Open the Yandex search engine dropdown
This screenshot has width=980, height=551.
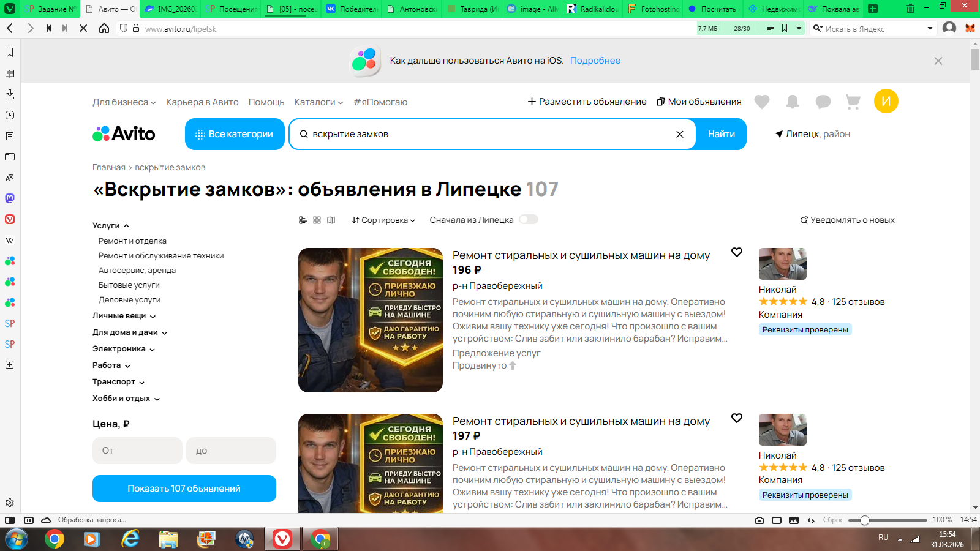(x=930, y=29)
